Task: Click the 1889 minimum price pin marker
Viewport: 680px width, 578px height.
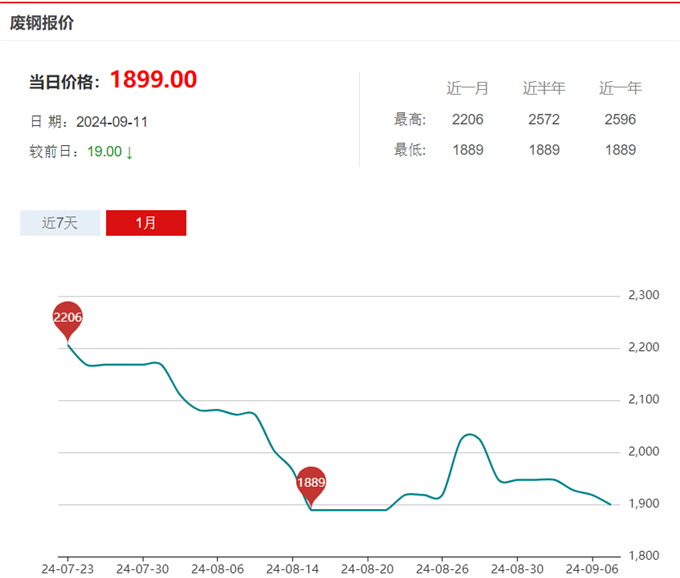Action: (x=311, y=483)
